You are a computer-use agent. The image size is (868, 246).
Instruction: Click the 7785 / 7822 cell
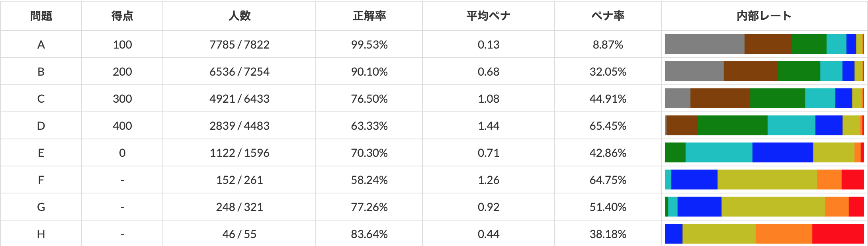(x=239, y=45)
